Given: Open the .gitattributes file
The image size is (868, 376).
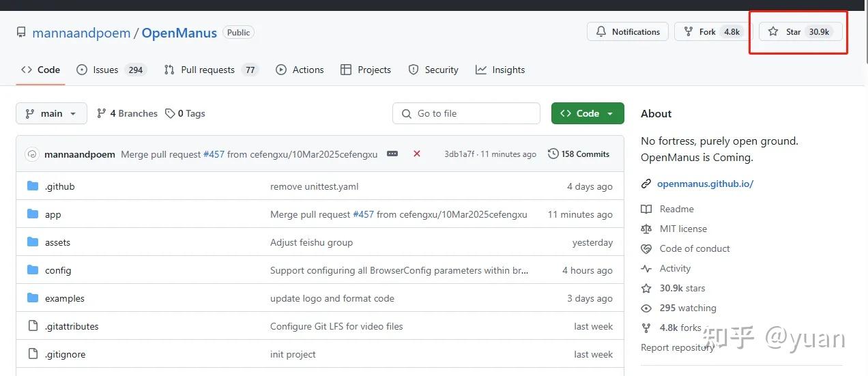Looking at the screenshot, I should click(x=72, y=326).
